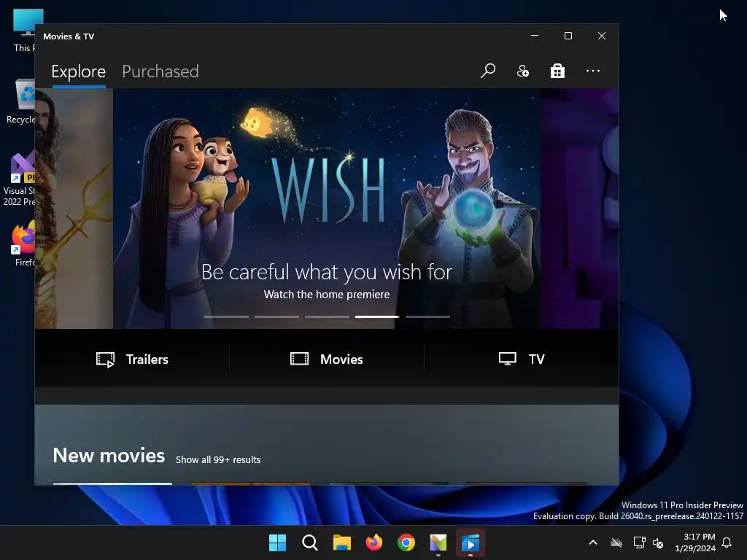Click the OneDrive cloud tray icon

click(x=616, y=542)
